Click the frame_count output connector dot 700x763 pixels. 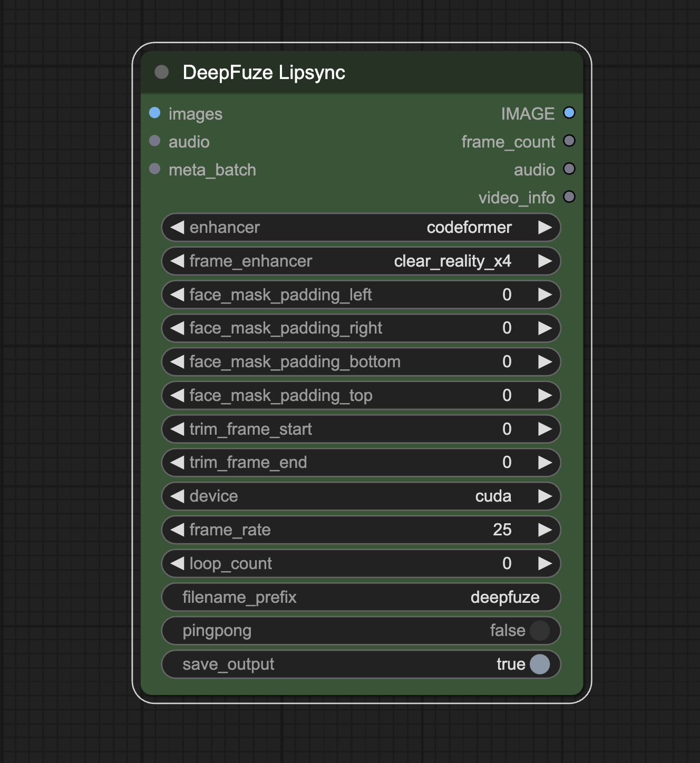click(569, 141)
